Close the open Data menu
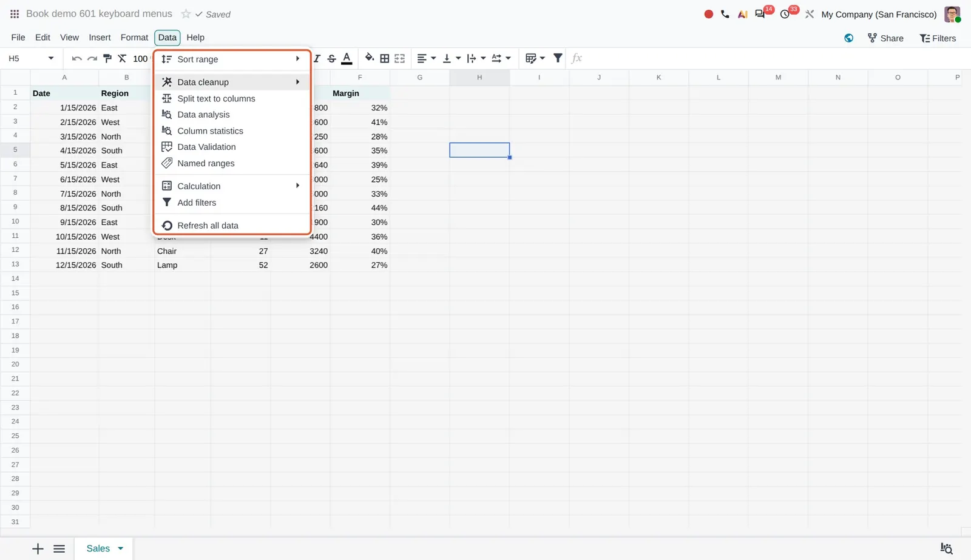Image resolution: width=971 pixels, height=560 pixels. pyautogui.click(x=167, y=37)
